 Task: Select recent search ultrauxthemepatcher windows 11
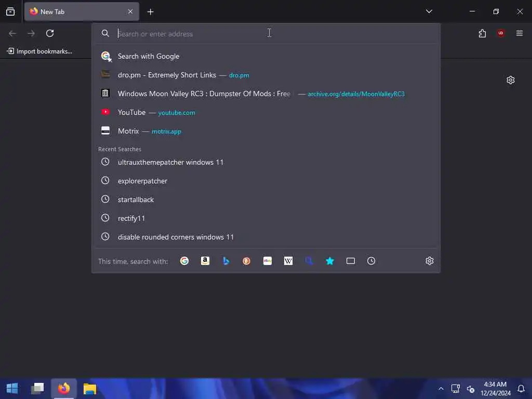click(x=266, y=162)
